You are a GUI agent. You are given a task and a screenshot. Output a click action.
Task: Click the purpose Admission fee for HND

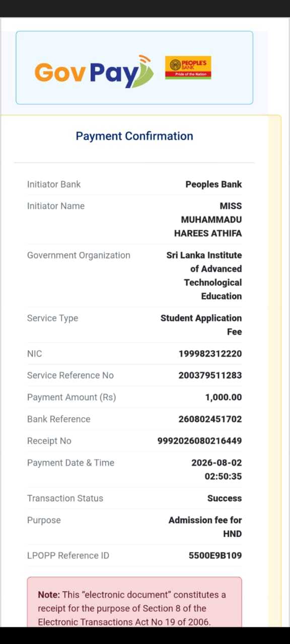tap(205, 527)
